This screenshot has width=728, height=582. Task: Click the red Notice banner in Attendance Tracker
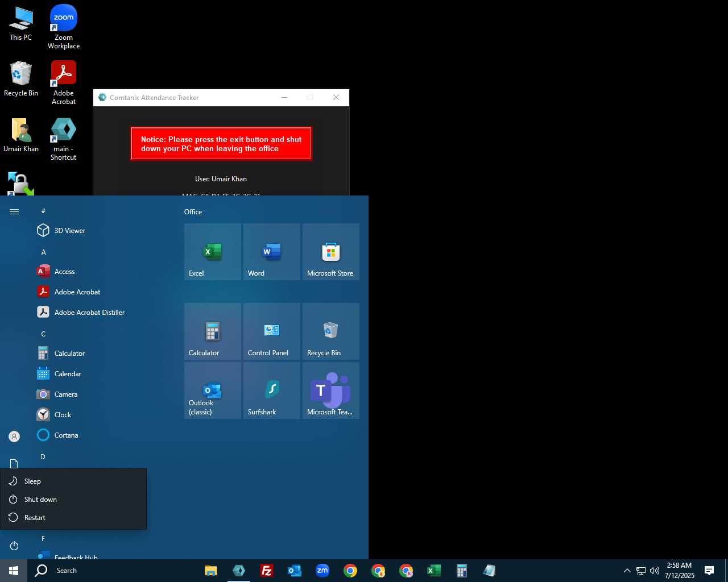pos(221,144)
